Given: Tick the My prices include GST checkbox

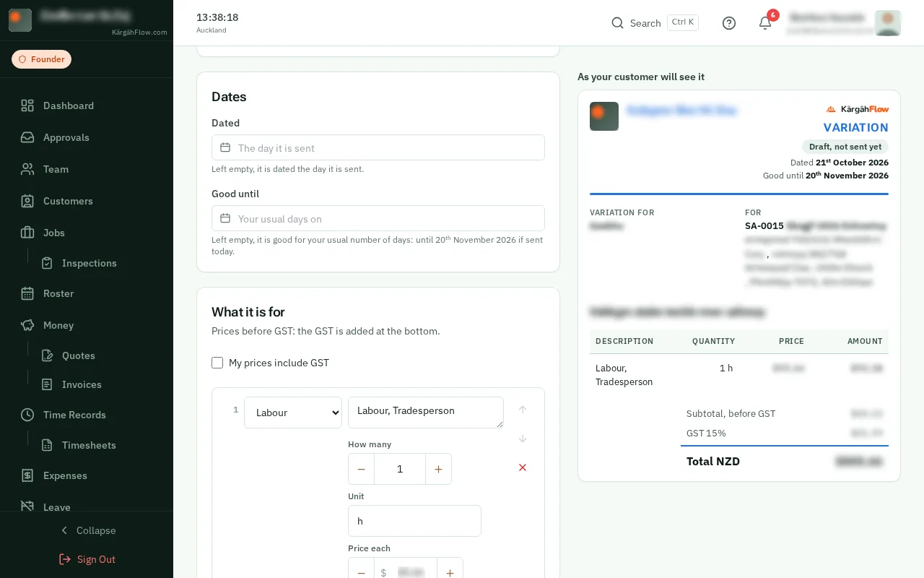Looking at the screenshot, I should [x=217, y=363].
